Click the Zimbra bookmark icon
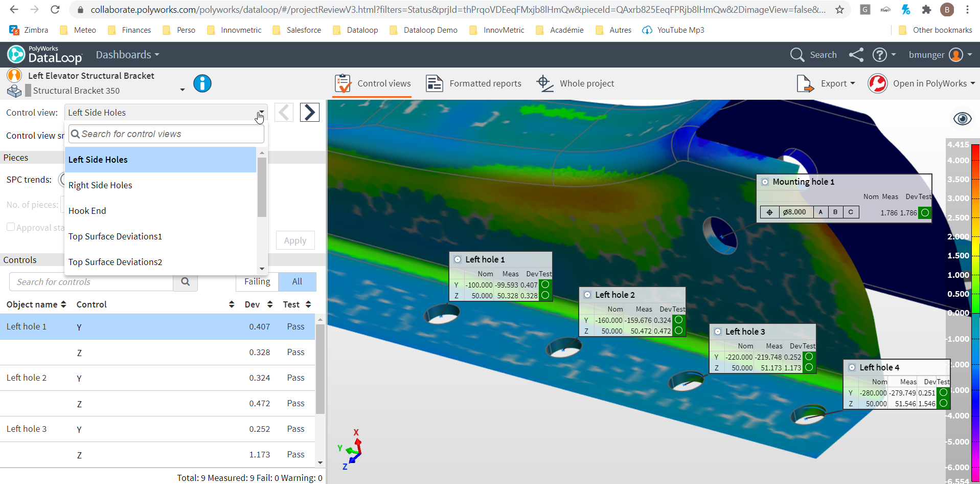 (14, 30)
